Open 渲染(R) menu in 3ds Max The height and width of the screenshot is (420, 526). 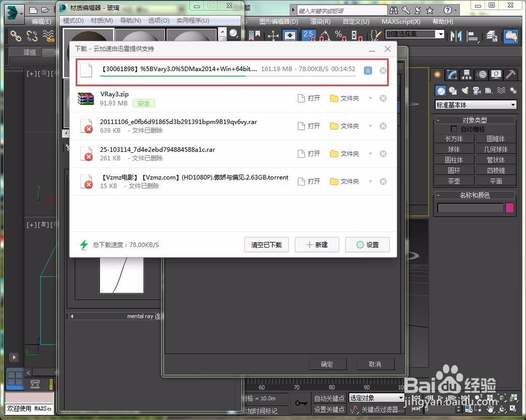pos(320,22)
